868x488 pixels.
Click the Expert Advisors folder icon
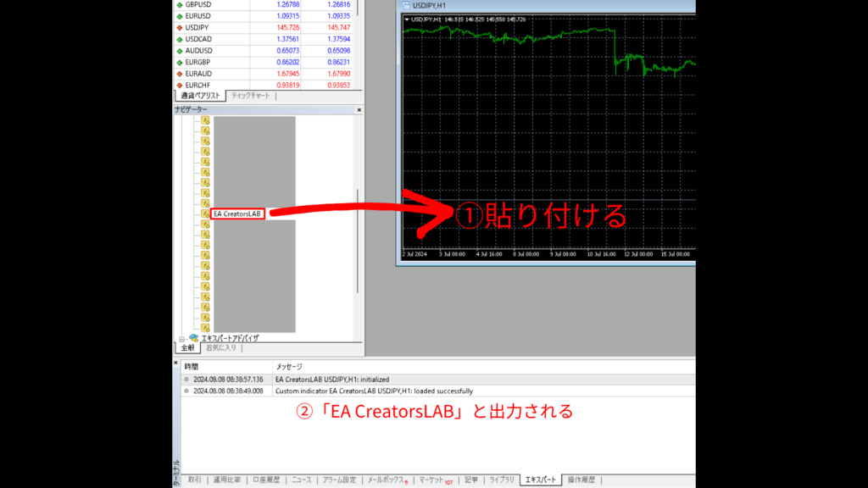(x=193, y=338)
